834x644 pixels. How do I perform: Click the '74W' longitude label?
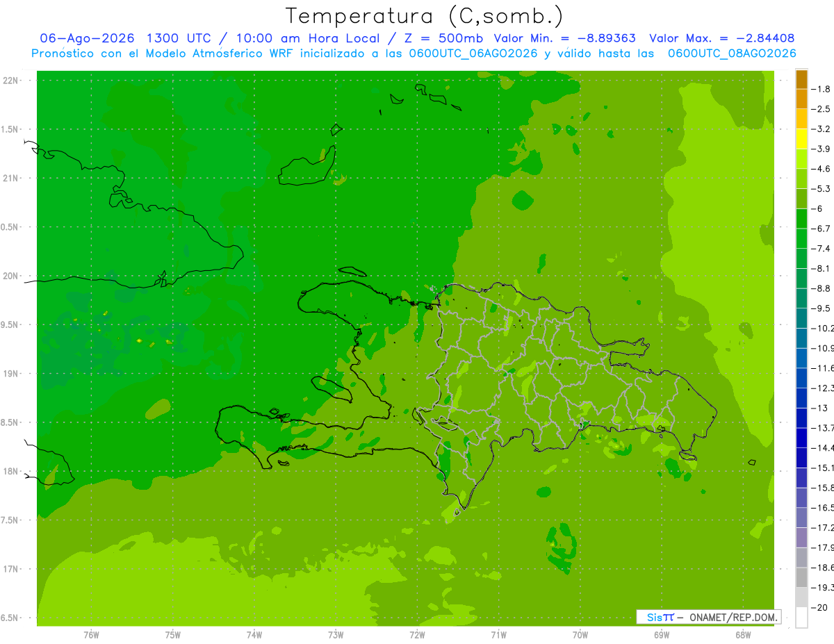pyautogui.click(x=254, y=636)
